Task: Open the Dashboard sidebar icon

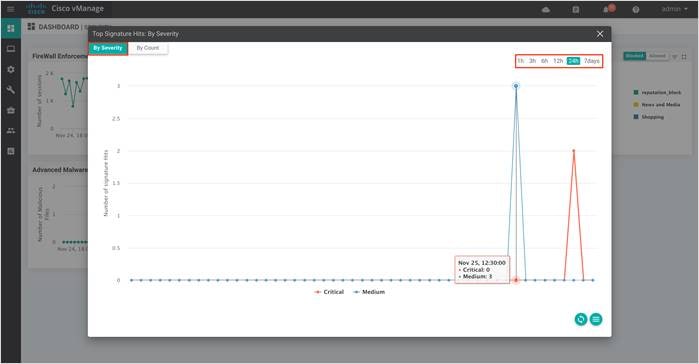Action: click(x=11, y=29)
